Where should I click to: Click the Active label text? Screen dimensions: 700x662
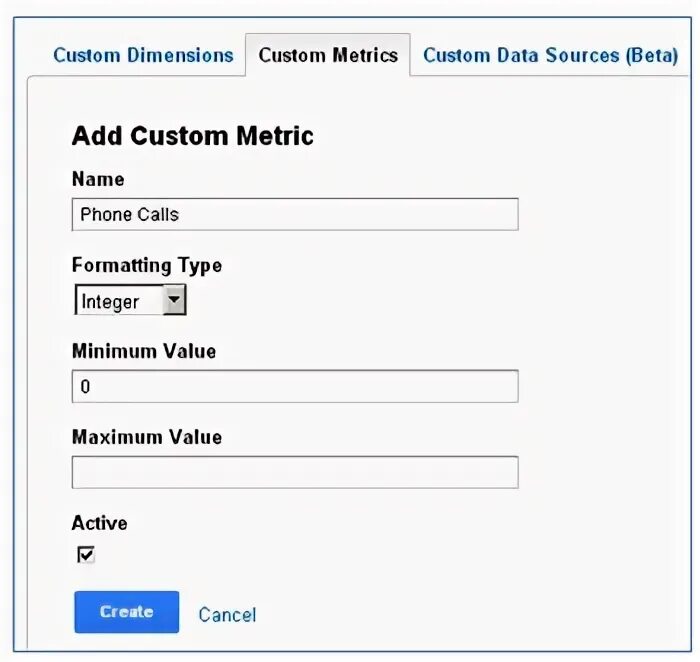[99, 523]
